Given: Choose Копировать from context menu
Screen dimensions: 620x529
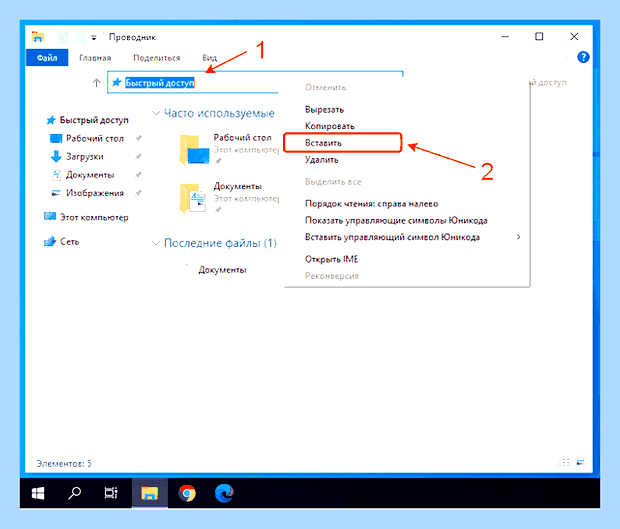Looking at the screenshot, I should point(329,126).
